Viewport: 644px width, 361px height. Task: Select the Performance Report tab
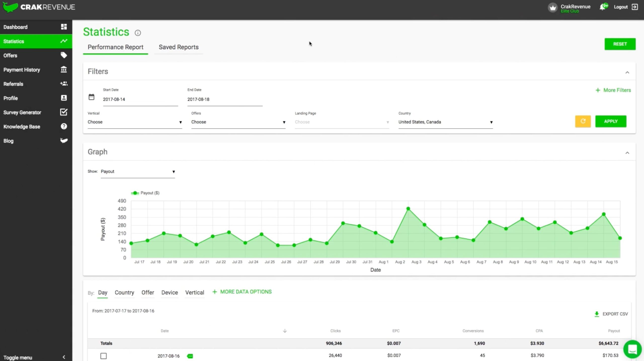click(115, 47)
